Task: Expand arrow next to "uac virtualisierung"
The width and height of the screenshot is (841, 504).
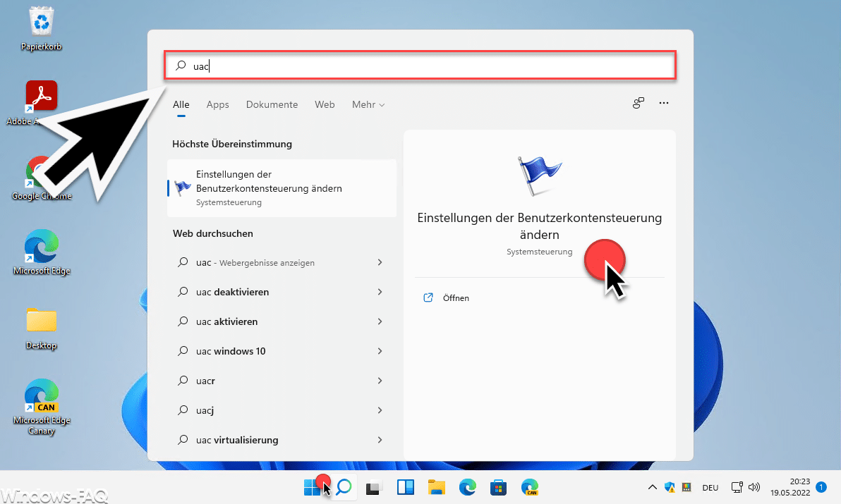Action: pyautogui.click(x=380, y=440)
